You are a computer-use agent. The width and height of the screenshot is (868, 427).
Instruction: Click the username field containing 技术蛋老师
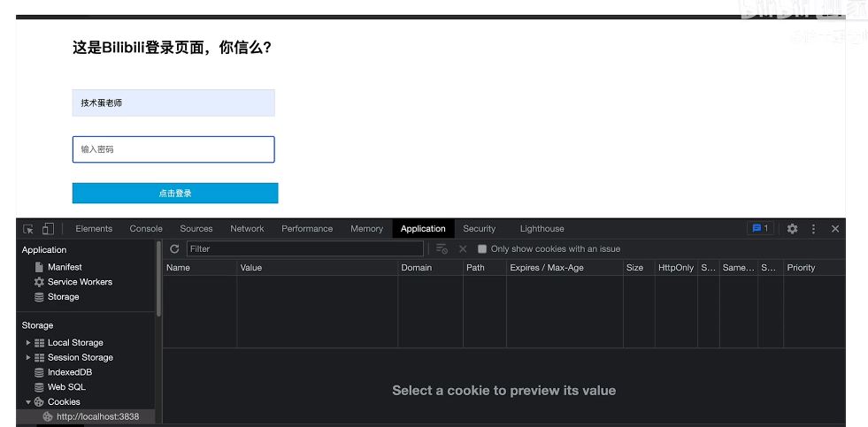pos(173,103)
